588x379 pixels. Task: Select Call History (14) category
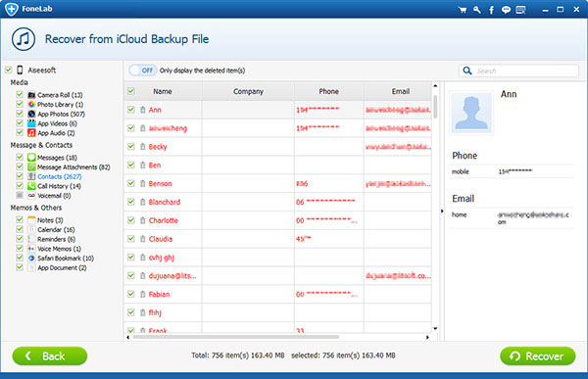click(59, 186)
